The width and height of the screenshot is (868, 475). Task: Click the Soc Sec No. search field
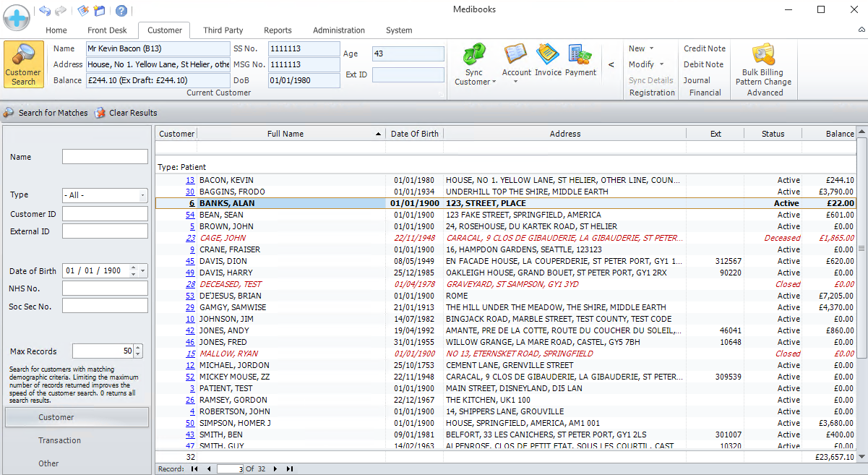click(105, 306)
